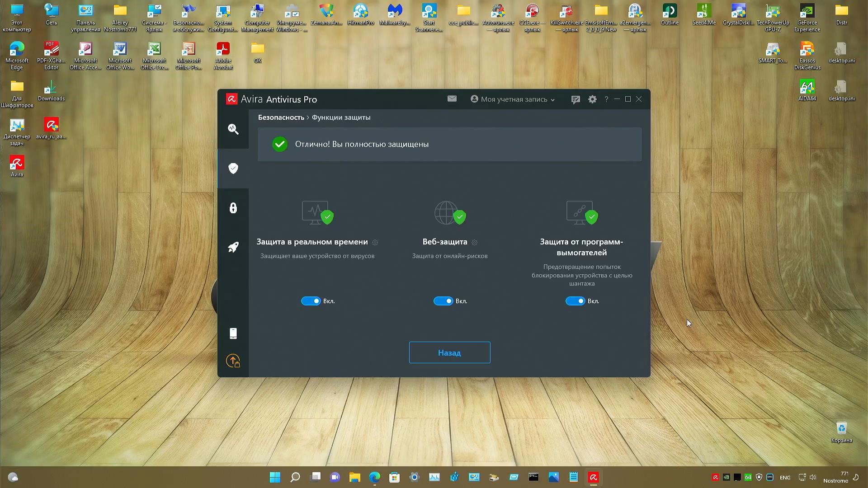
Task: Click the Avira icon in the Windows taskbar
Action: [x=593, y=477]
